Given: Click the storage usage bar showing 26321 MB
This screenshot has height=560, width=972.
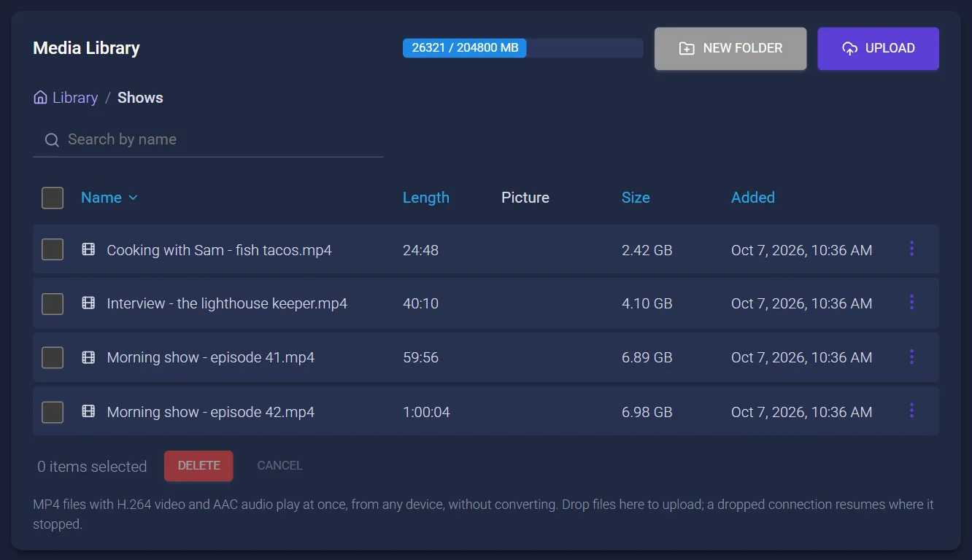Looking at the screenshot, I should 522,48.
